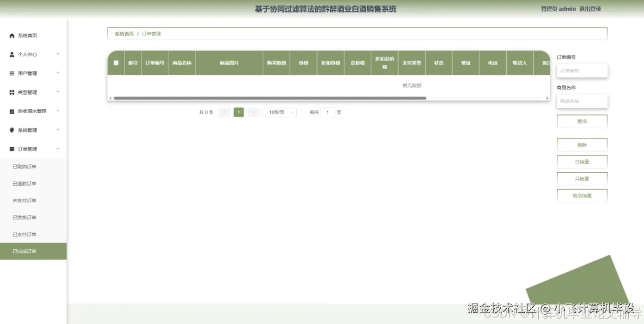
Task: Click the clipboard icon for 热卖酒水管理
Action: [12, 111]
